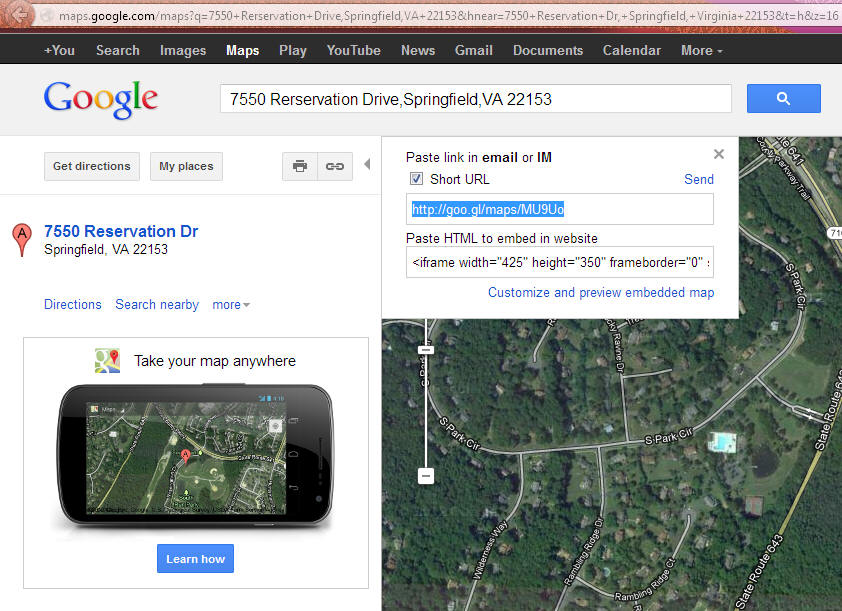Select Gmail in the top navigation bar

point(474,50)
